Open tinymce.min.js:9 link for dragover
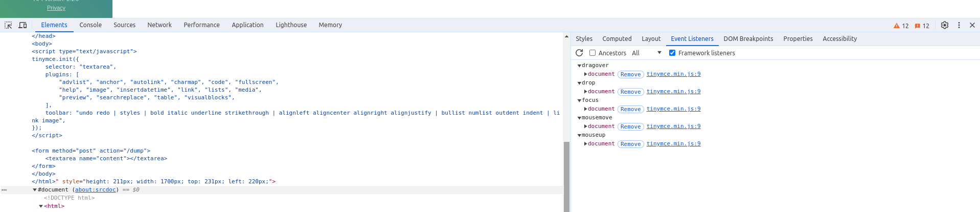Viewport: 980px width, 212px height. 673,74
